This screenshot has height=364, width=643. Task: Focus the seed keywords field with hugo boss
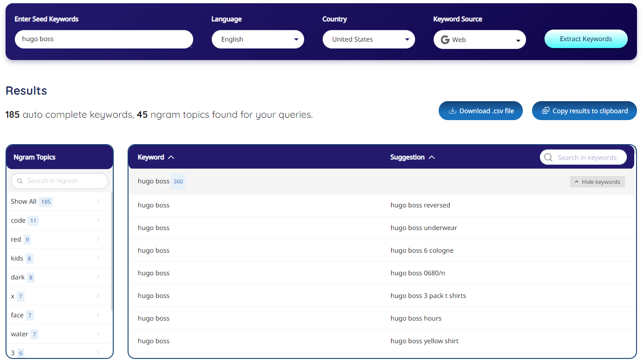[x=104, y=39]
